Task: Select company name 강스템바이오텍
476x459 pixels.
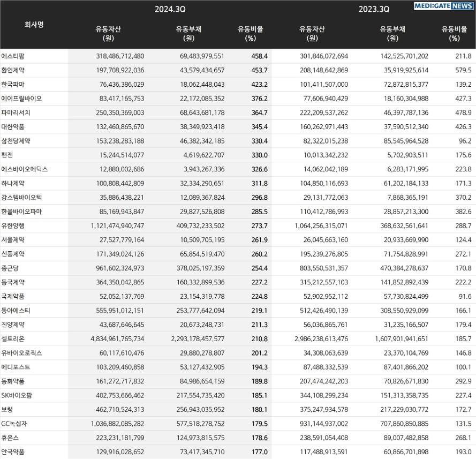Action: click(21, 198)
